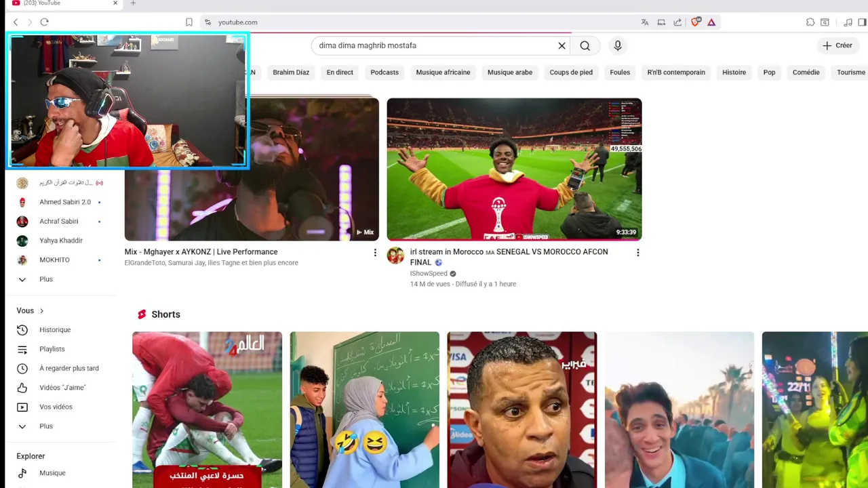Open the Créer upload button
The image size is (868, 488).
point(837,45)
